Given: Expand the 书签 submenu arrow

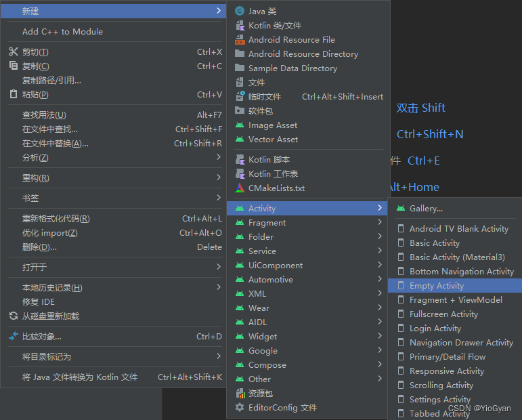Looking at the screenshot, I should (219, 198).
